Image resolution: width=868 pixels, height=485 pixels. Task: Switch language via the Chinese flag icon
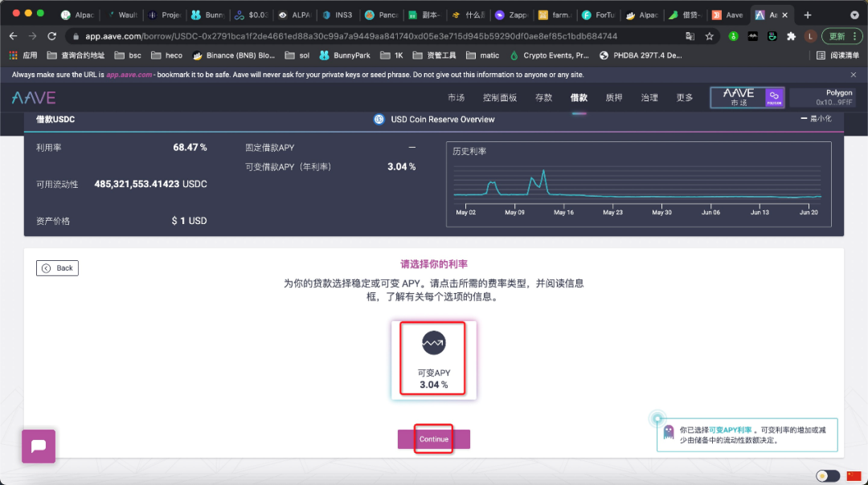[x=855, y=475]
